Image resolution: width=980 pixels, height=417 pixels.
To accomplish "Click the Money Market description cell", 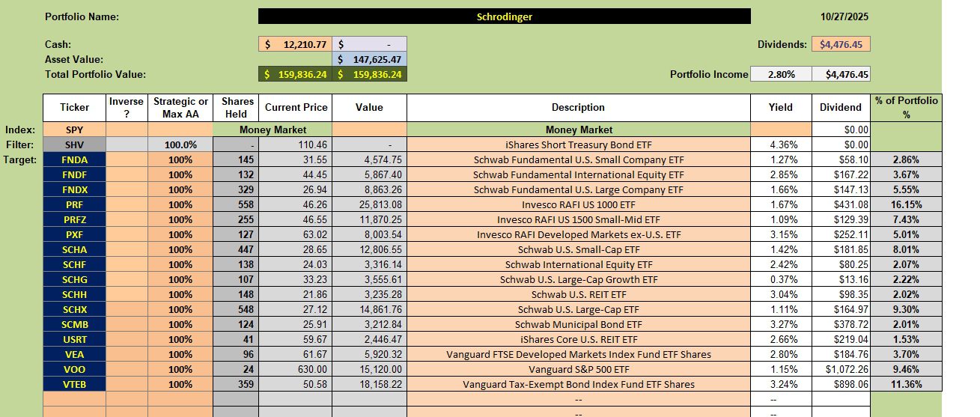I will 578,130.
